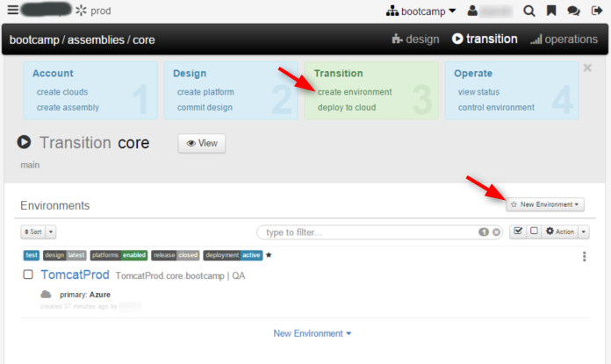Viewport: 611px width, 364px height.
Task: Close the wizard steps panel
Action: click(x=587, y=68)
